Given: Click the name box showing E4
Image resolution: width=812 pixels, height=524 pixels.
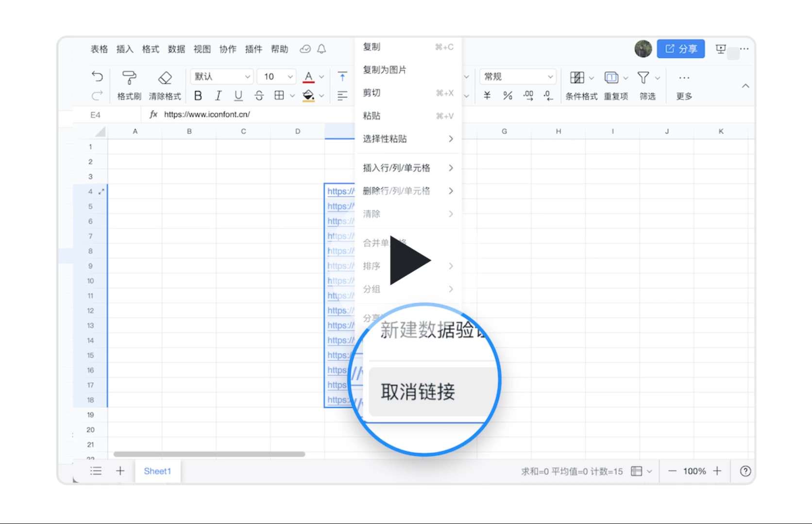Looking at the screenshot, I should click(107, 115).
